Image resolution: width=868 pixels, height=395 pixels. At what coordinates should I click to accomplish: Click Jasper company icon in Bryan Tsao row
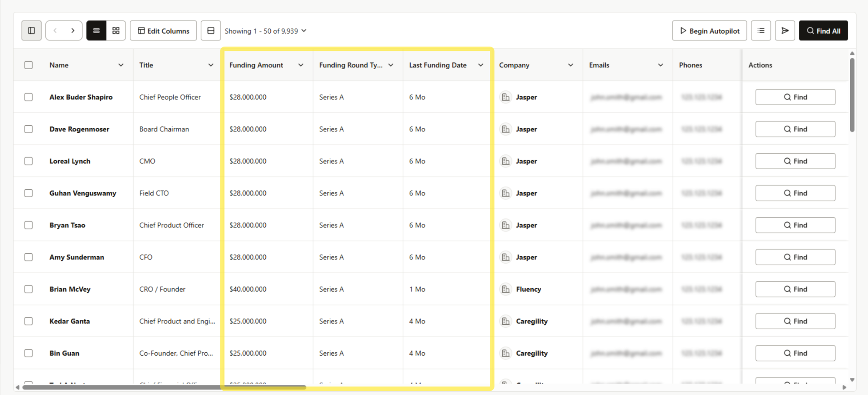coord(506,225)
